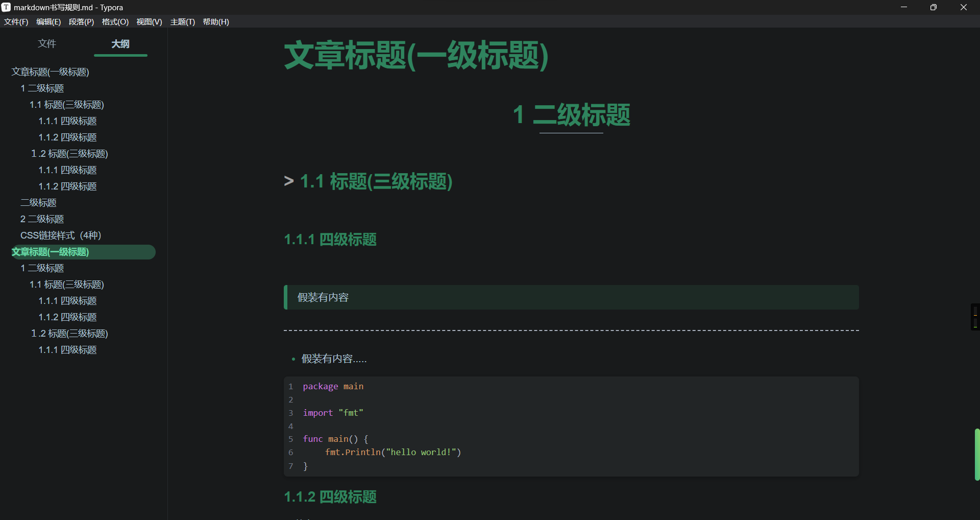Image resolution: width=980 pixels, height=520 pixels.
Task: Click the Typora app icon in title bar
Action: pos(6,7)
